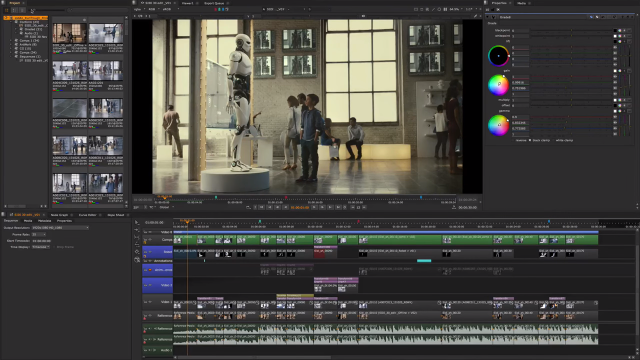Toggle the reverse checkbox in Grade
Viewport: 640px width, 360px height.
click(x=513, y=140)
